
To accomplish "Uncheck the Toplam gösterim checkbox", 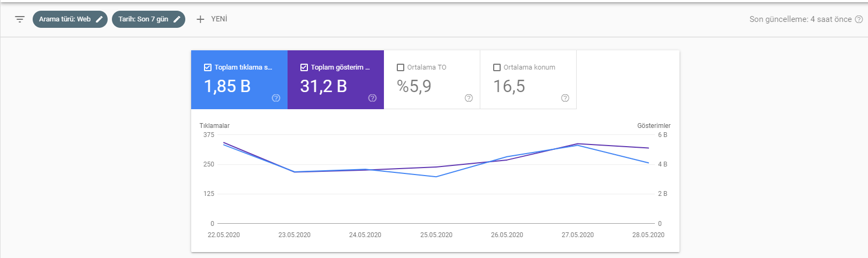I will pyautogui.click(x=304, y=67).
